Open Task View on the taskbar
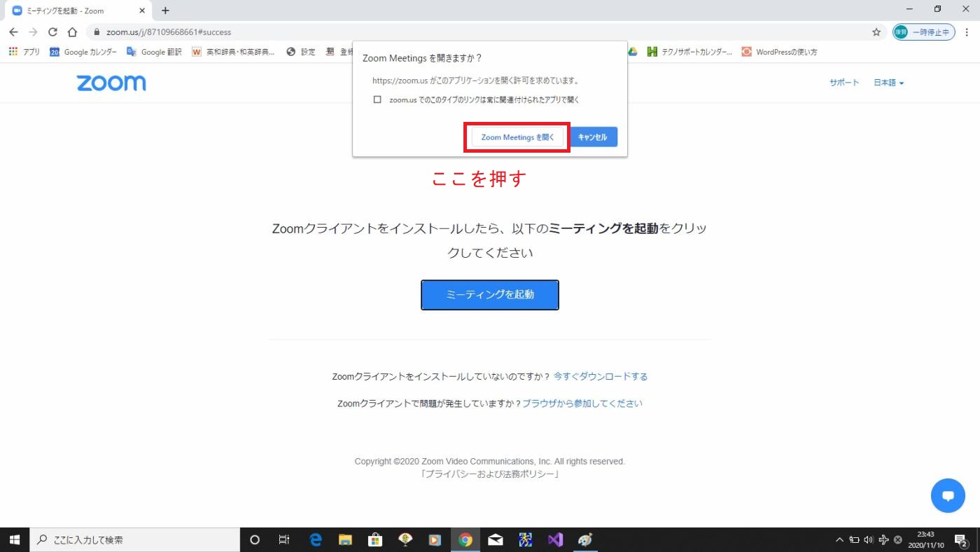Image resolution: width=980 pixels, height=552 pixels. [284, 539]
